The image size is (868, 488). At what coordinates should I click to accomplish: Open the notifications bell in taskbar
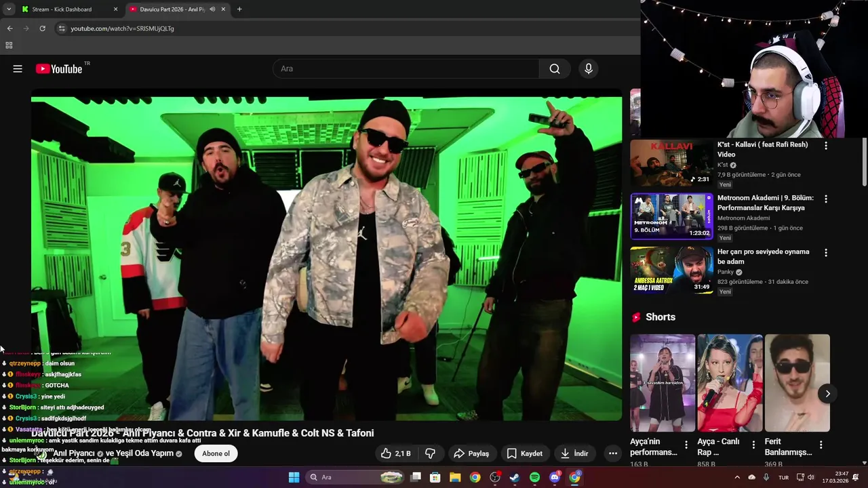pyautogui.click(x=856, y=477)
